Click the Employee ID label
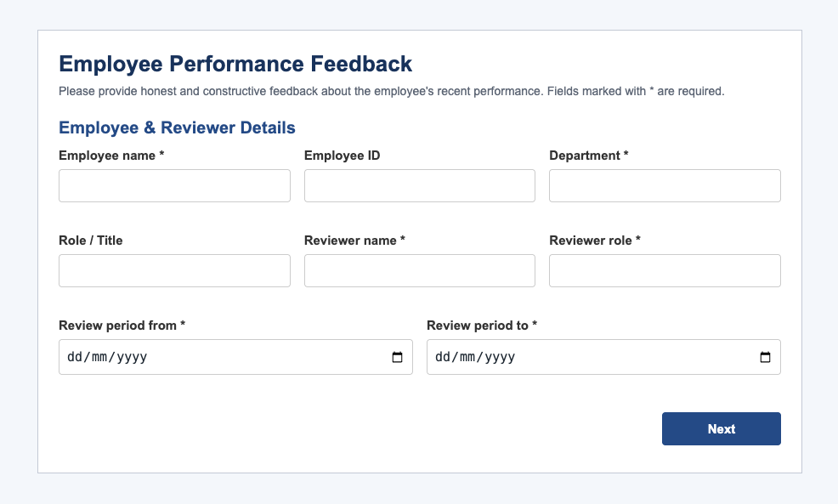Image resolution: width=838 pixels, height=504 pixels. [342, 156]
